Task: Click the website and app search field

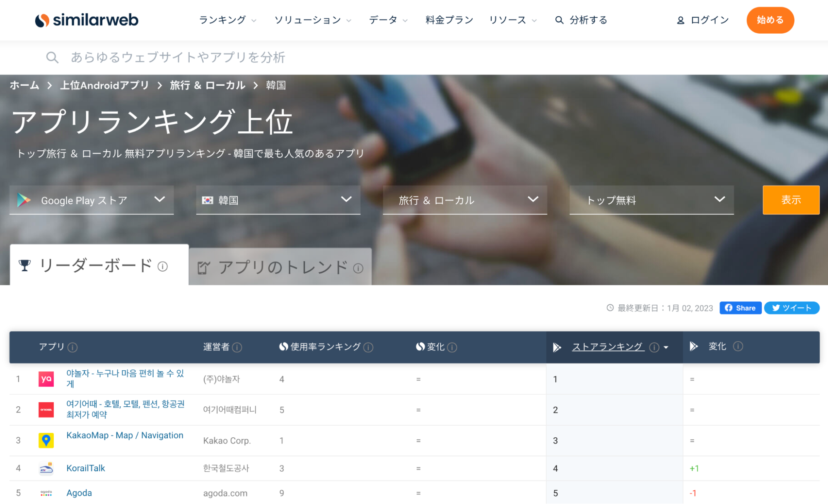Action: tap(178, 57)
